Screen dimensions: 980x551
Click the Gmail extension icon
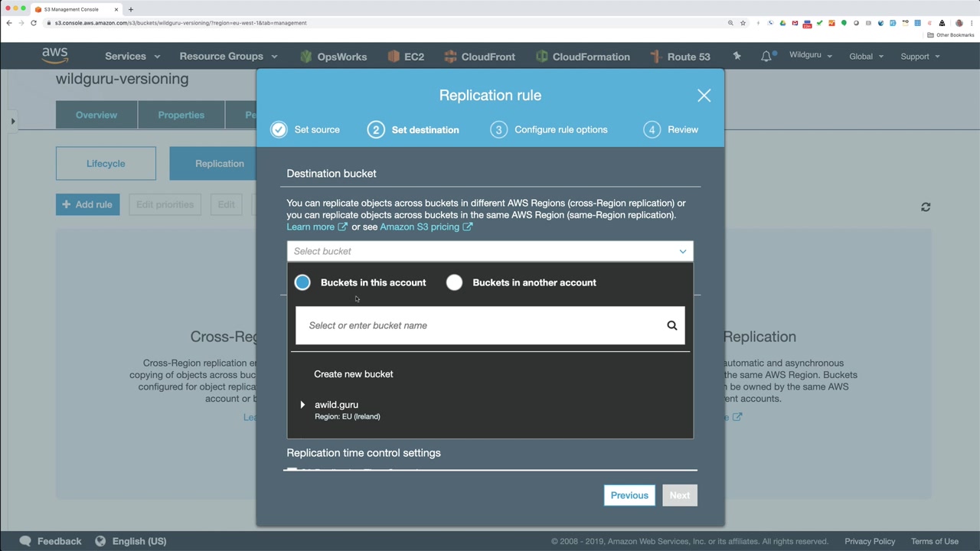pos(795,23)
